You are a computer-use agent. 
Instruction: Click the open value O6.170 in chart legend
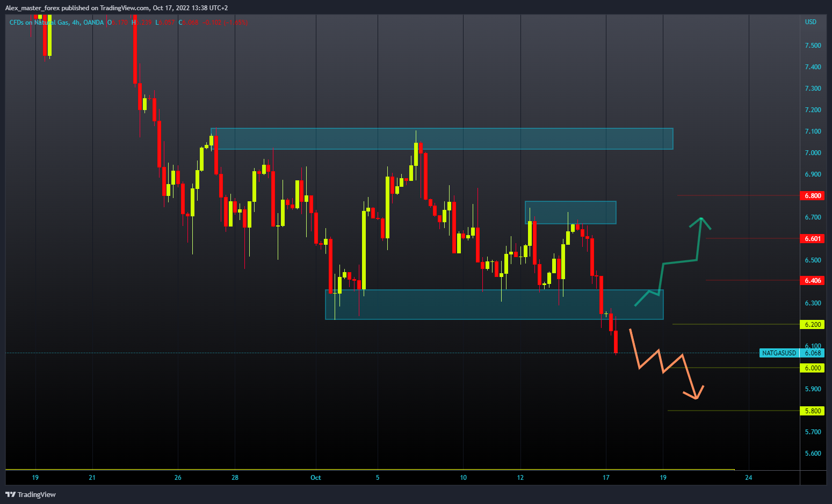pyautogui.click(x=118, y=23)
